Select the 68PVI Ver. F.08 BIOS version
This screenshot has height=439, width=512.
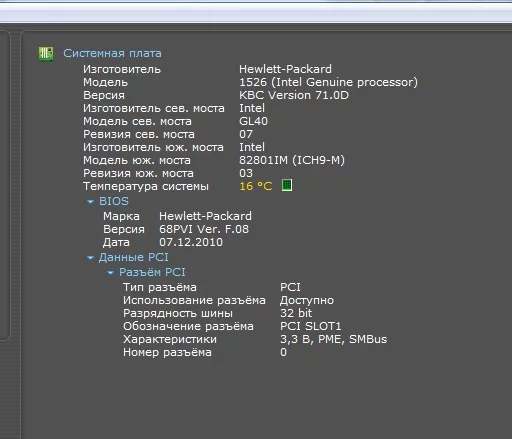[204, 229]
